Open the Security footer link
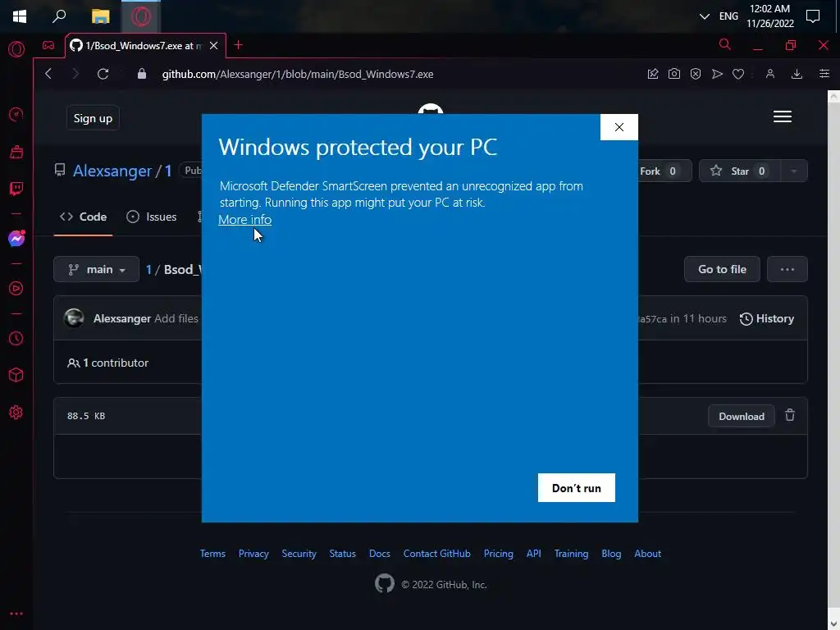 click(299, 554)
